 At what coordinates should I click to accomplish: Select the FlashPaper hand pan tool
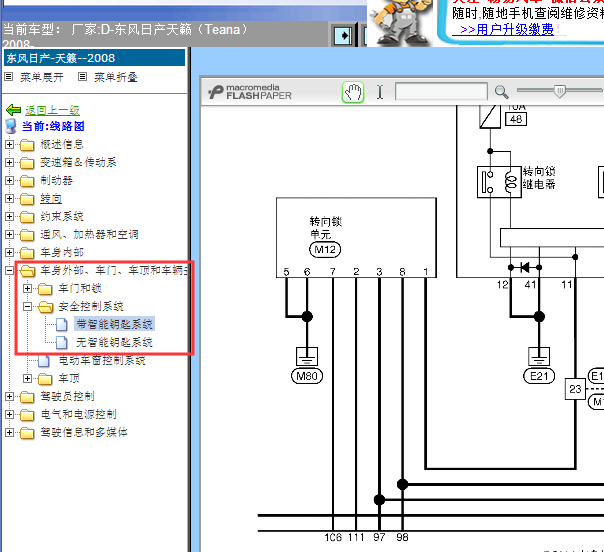click(x=353, y=92)
